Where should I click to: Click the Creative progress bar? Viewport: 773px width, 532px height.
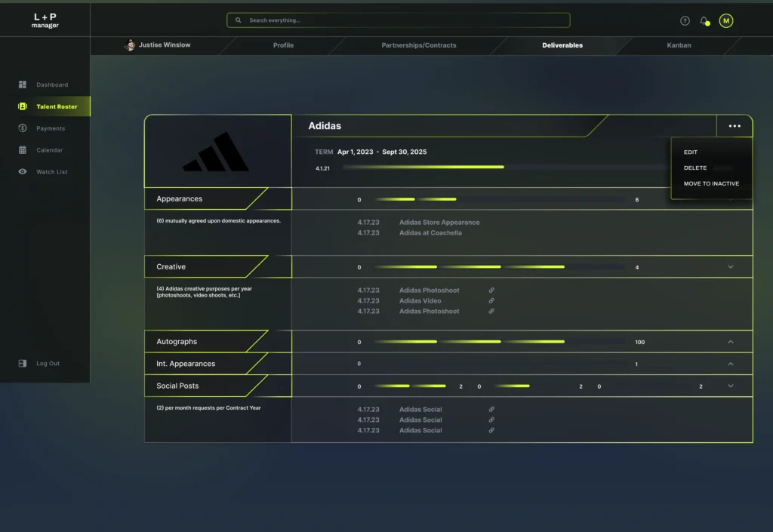tap(500, 267)
